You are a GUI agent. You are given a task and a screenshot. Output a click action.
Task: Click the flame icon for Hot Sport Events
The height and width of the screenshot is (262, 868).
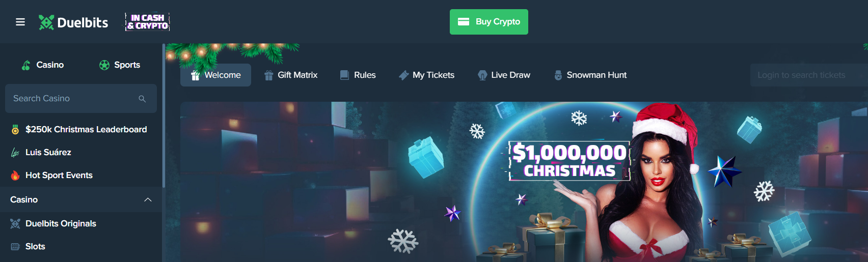tap(15, 176)
